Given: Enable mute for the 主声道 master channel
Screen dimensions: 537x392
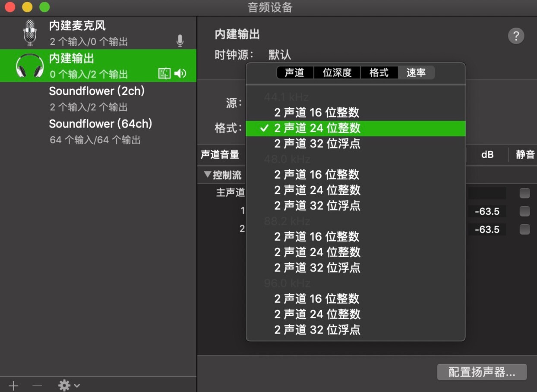Looking at the screenshot, I should pos(524,193).
